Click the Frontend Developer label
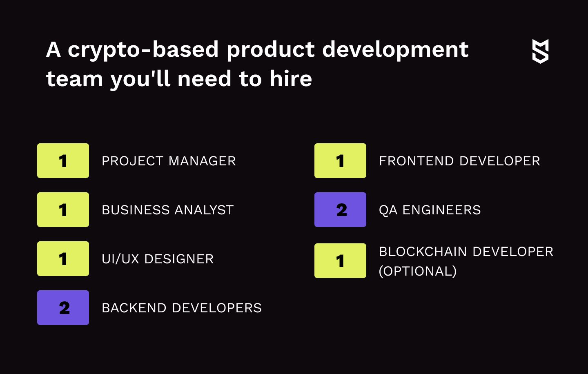This screenshot has width=588, height=374. tap(459, 161)
